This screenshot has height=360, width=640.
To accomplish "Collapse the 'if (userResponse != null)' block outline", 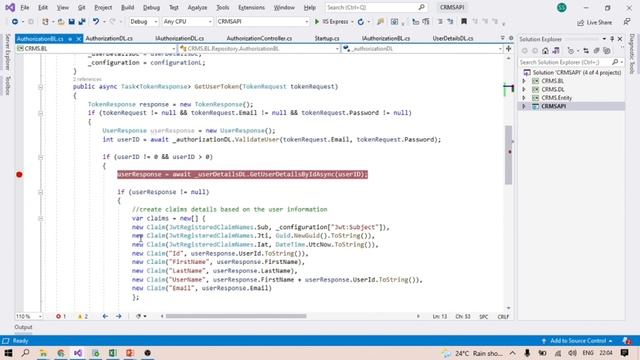I will 40,192.
